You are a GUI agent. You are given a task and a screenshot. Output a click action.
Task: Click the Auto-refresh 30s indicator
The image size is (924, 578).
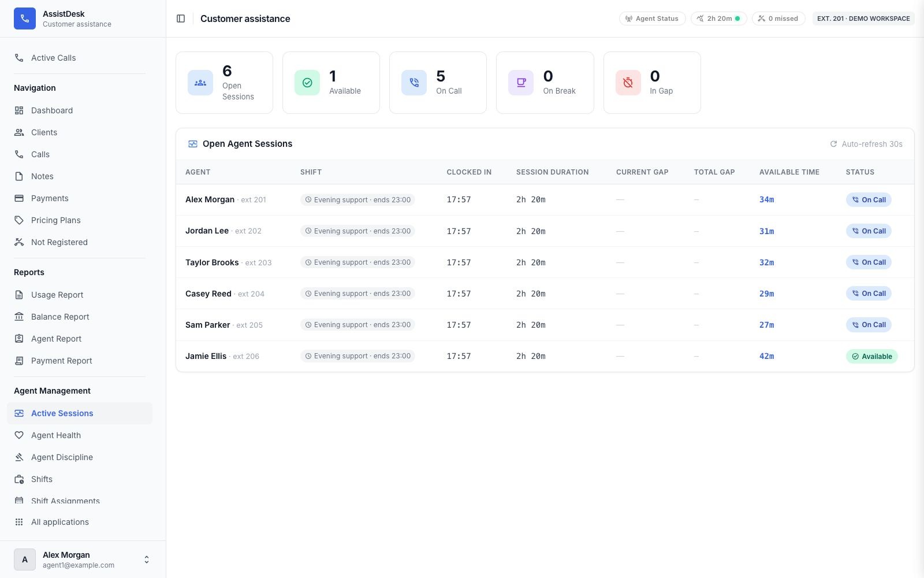[866, 144]
